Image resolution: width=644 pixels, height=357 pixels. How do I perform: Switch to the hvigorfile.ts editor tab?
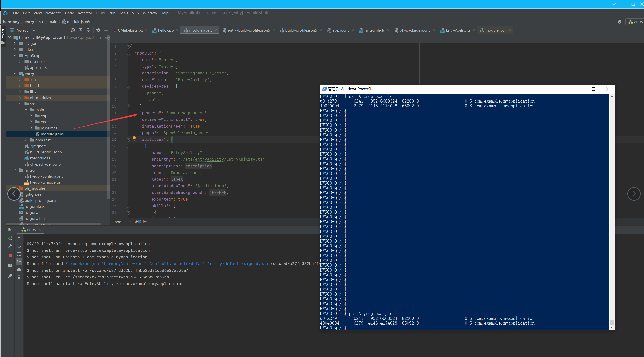pyautogui.click(x=374, y=30)
